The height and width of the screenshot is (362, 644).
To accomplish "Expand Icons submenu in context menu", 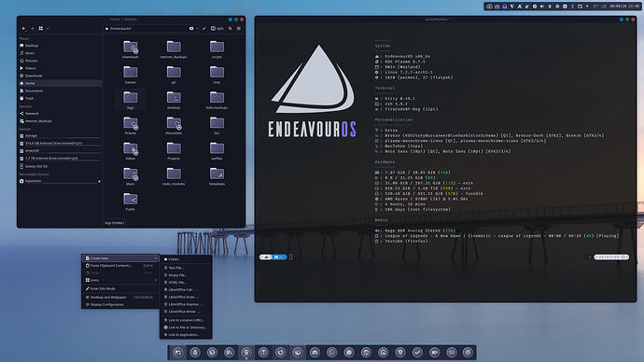I will pos(120,280).
